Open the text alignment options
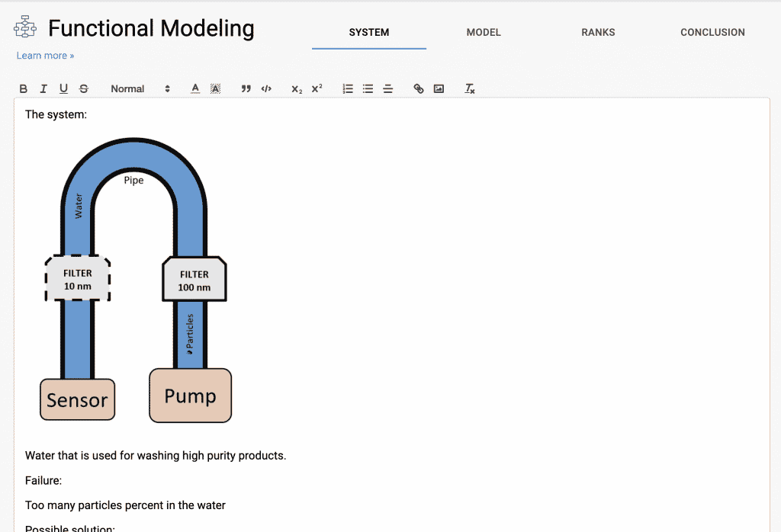This screenshot has height=532, width=781. [x=387, y=88]
